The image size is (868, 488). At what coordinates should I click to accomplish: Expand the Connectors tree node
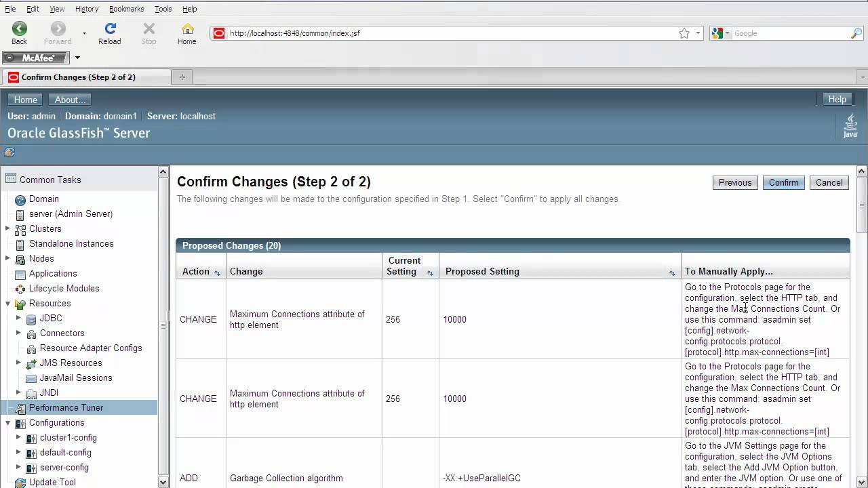19,333
